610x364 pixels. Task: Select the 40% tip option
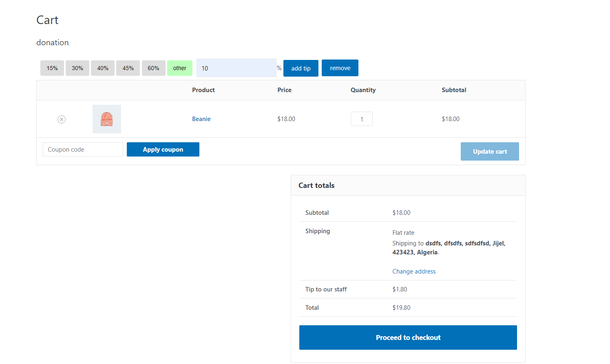tap(102, 68)
